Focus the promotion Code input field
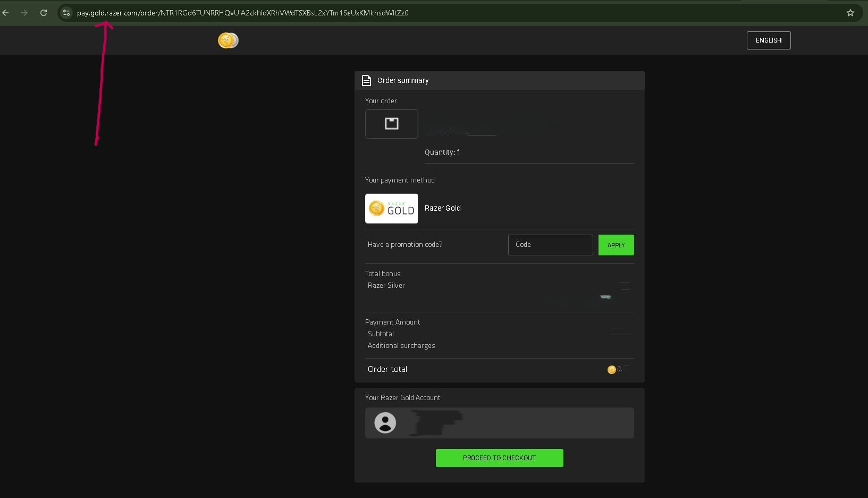This screenshot has height=498, width=868. pos(551,245)
